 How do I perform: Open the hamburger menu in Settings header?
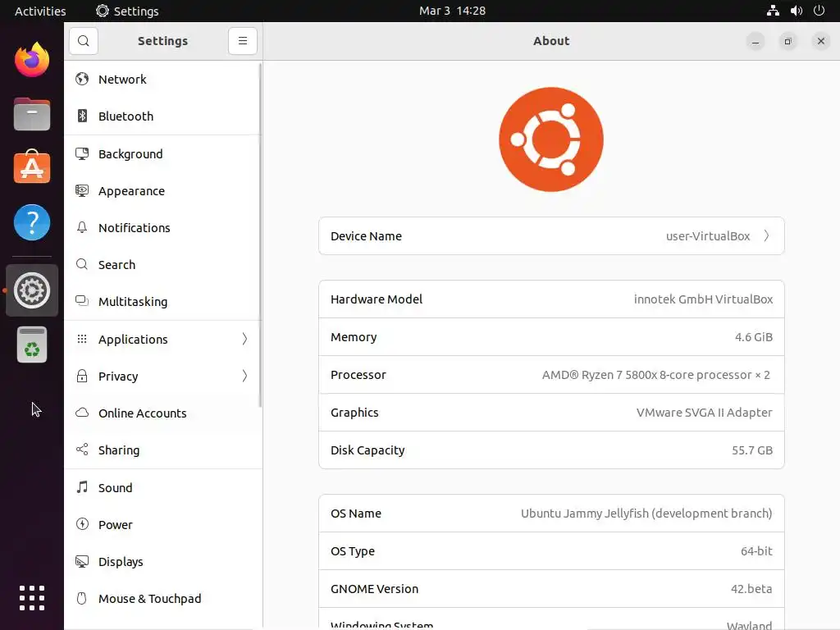[243, 41]
